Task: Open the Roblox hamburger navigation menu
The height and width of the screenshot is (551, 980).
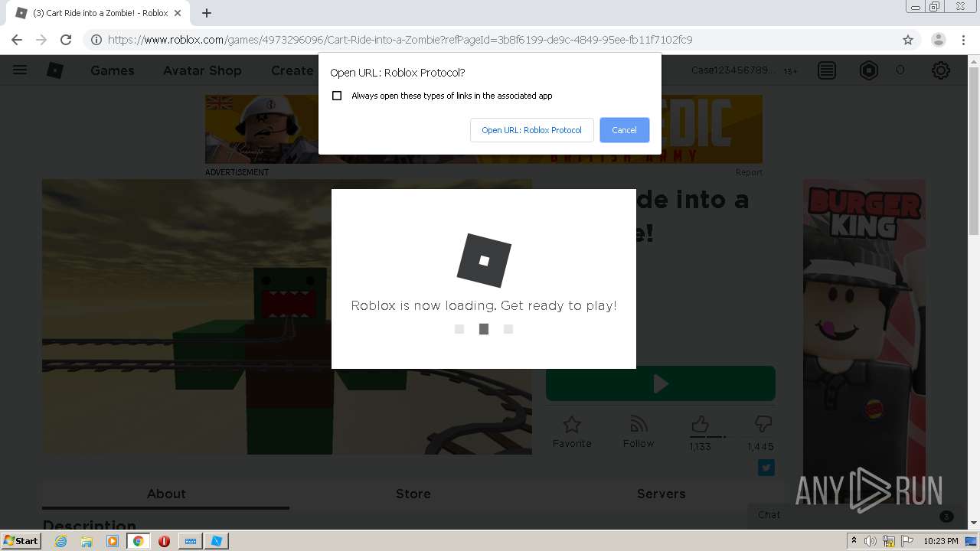Action: (x=20, y=70)
